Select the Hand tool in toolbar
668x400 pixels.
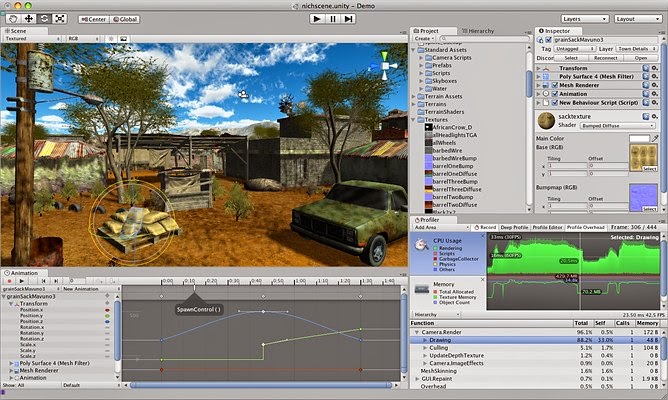point(13,19)
